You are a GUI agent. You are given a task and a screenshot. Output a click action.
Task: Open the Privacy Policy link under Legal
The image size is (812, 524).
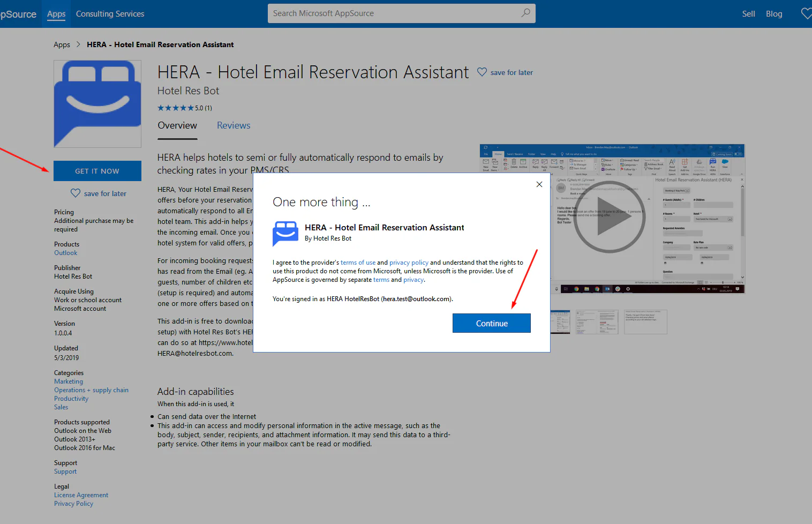point(73,504)
